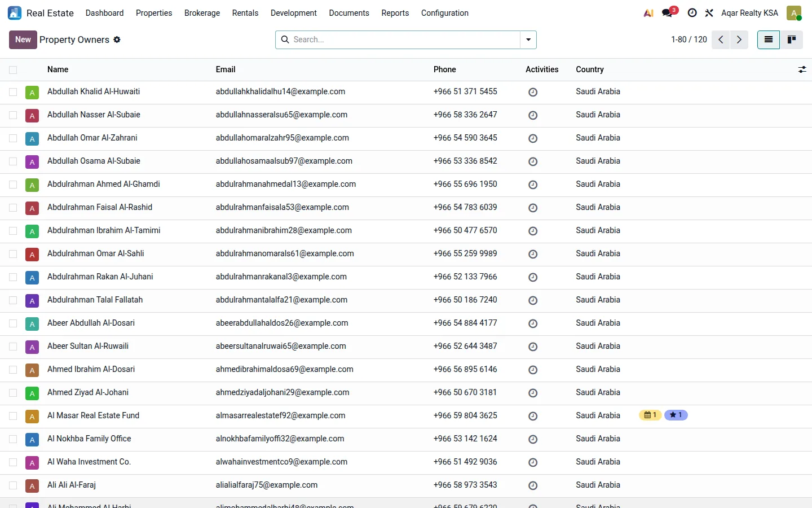Open the Rentals menu
This screenshot has height=508, width=812.
[245, 13]
